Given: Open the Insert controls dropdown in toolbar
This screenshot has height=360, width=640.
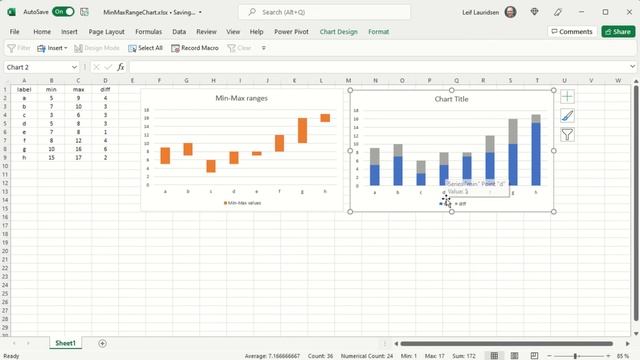Looking at the screenshot, I should coord(52,48).
